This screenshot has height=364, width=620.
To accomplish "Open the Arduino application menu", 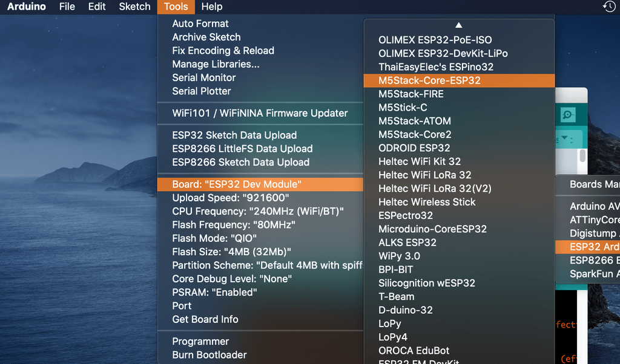I will [x=27, y=7].
